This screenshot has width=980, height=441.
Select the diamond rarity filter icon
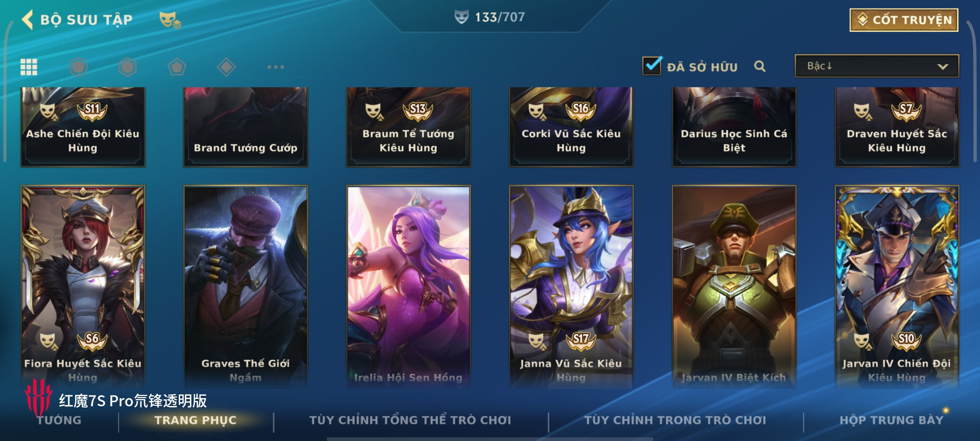[x=226, y=67]
